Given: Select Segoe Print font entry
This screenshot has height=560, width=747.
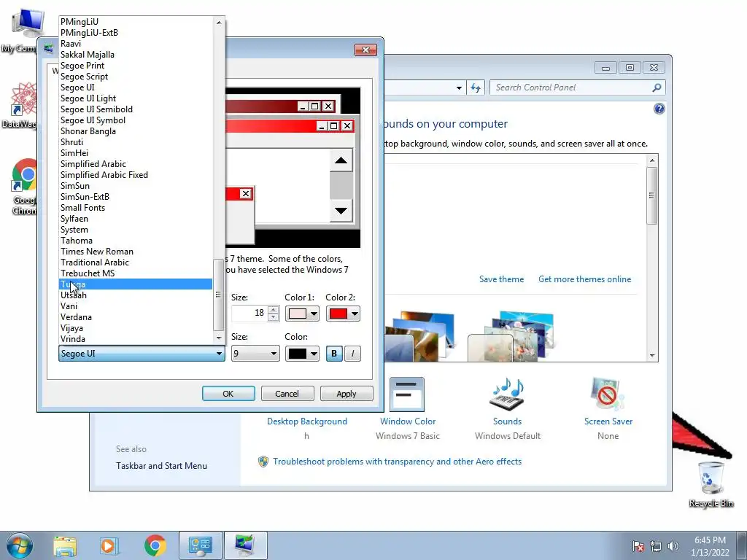Looking at the screenshot, I should click(135, 65).
